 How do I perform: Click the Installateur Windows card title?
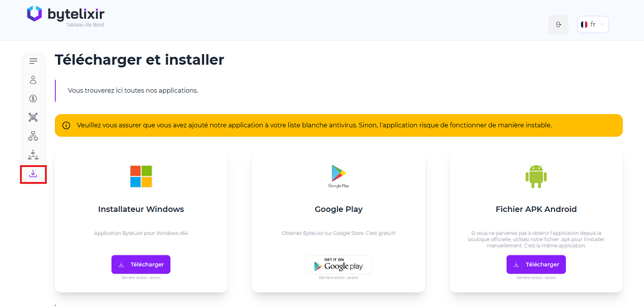(x=141, y=209)
